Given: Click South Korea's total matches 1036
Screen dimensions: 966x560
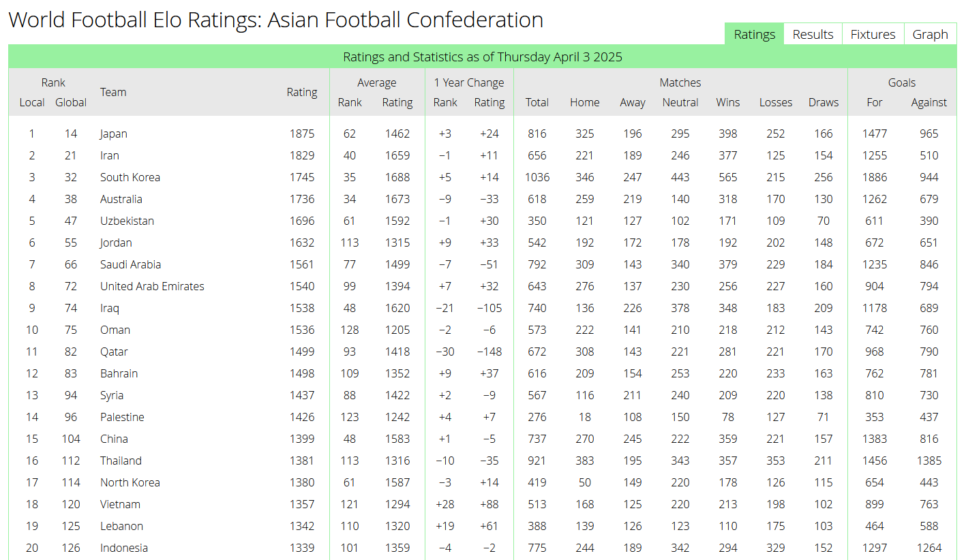Looking at the screenshot, I should pyautogui.click(x=537, y=177).
